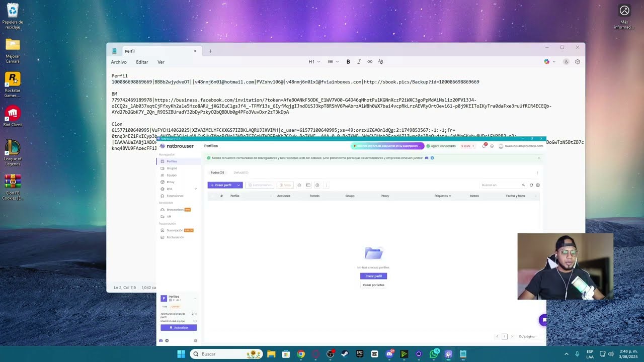
Task: Open the Windows Start button
Action: click(x=181, y=354)
